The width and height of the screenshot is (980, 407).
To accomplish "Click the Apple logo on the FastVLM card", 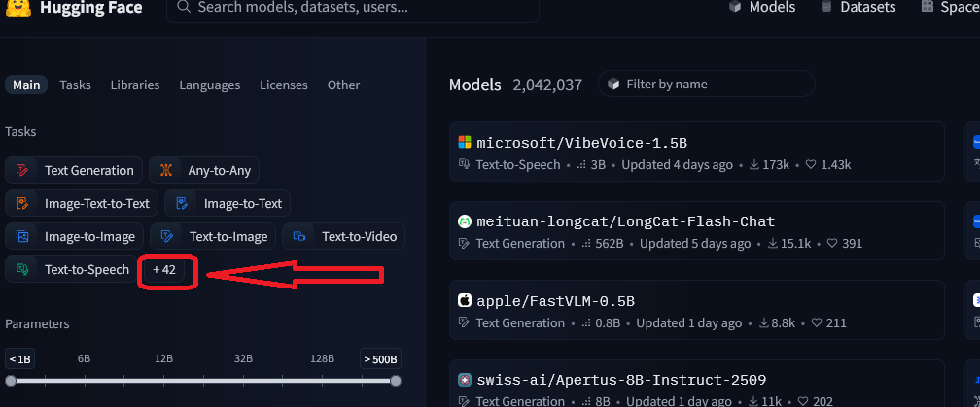I will pyautogui.click(x=465, y=301).
